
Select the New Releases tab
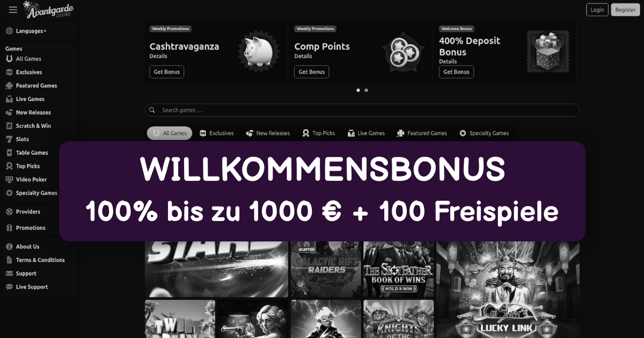pyautogui.click(x=268, y=133)
